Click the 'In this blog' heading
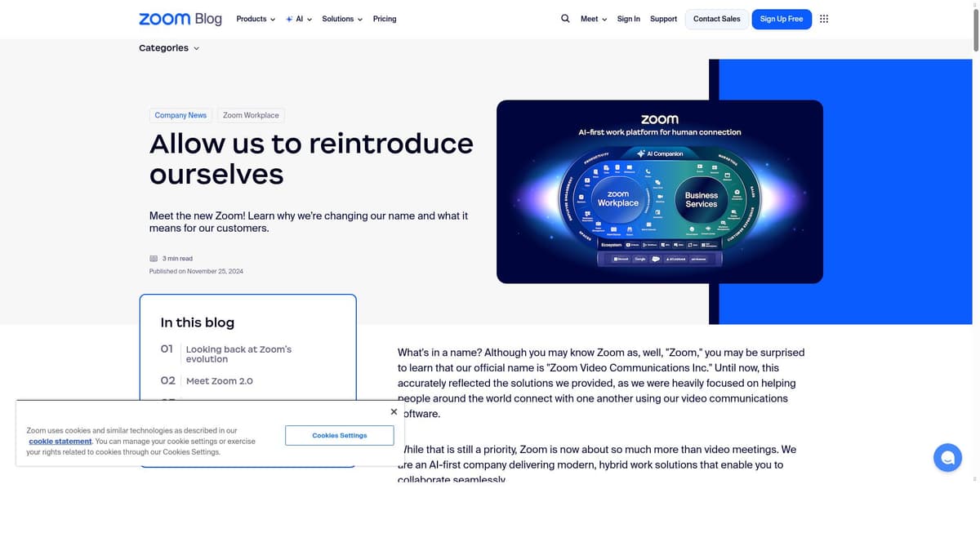Viewport: 980px width, 551px height. click(x=198, y=322)
